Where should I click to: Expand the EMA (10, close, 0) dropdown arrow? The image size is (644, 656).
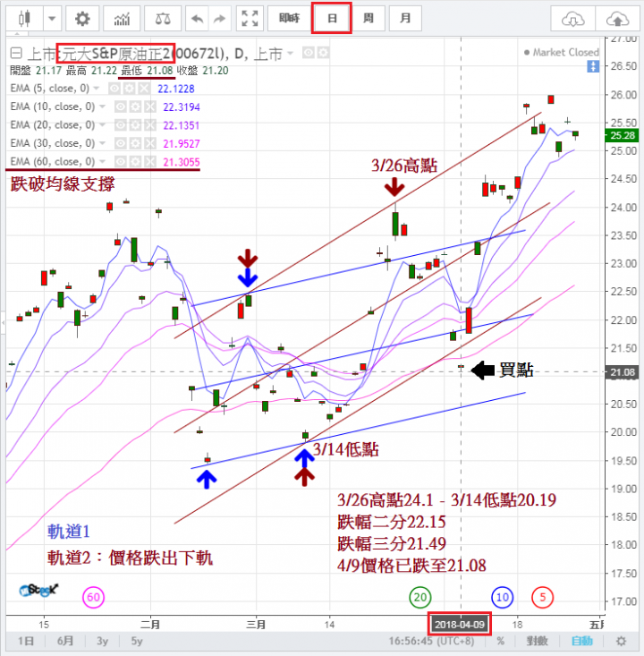(x=102, y=106)
